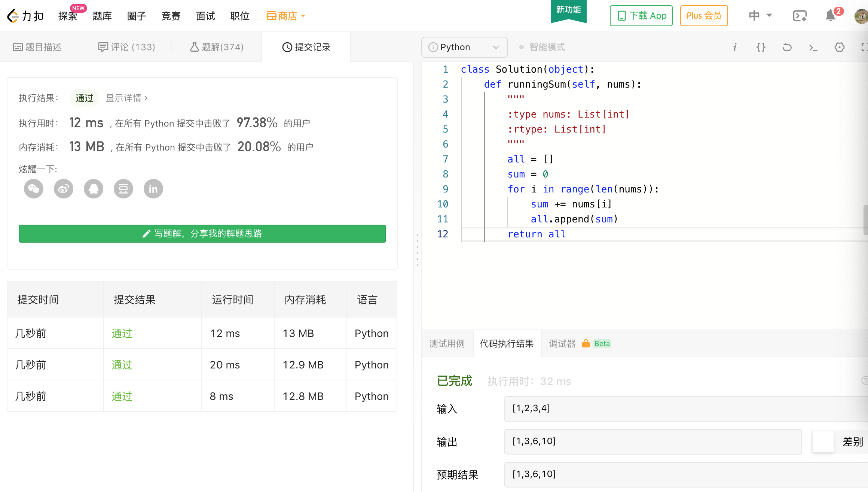Share result via LinkedIn icon
Image resolution: width=868 pixels, height=492 pixels.
coord(153,189)
